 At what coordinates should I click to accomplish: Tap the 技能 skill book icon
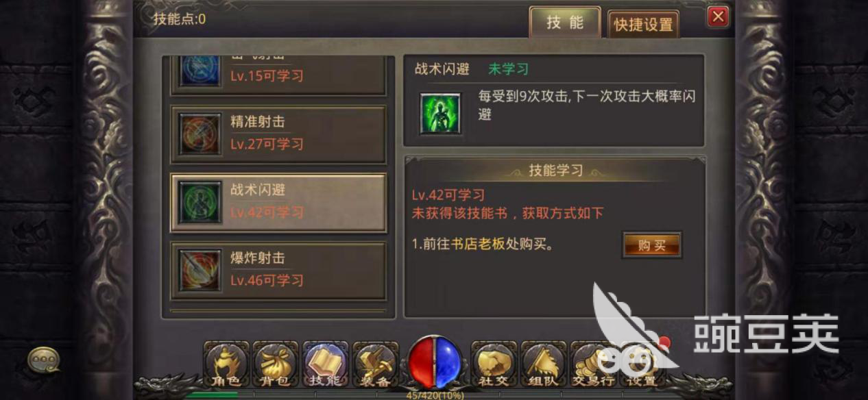click(x=325, y=364)
